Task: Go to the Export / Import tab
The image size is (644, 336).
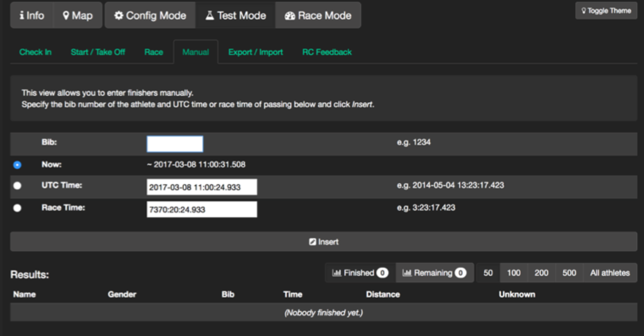Action: [255, 52]
